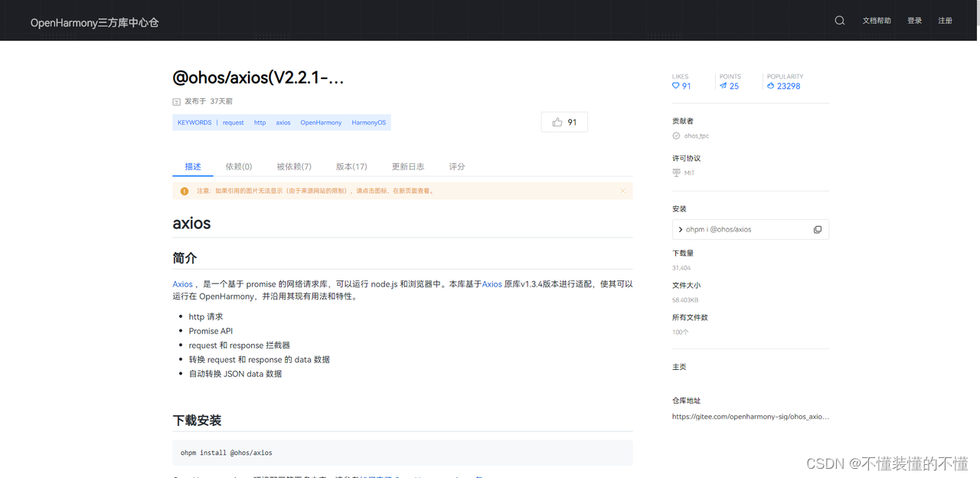This screenshot has height=478, width=980.
Task: Click the axios main heading
Action: coord(191,224)
